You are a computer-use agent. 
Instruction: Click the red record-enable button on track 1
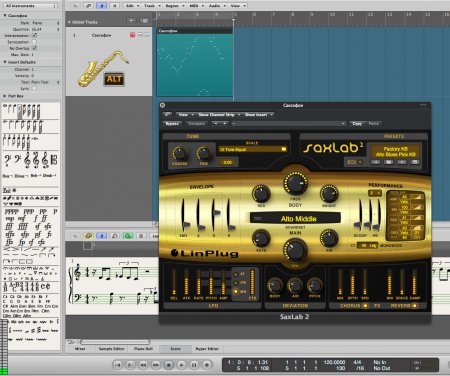132,35
